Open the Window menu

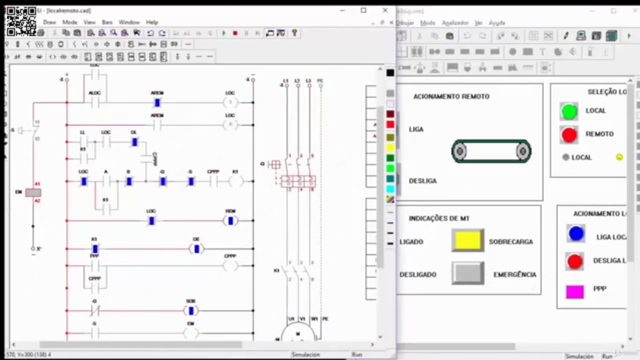pos(129,22)
